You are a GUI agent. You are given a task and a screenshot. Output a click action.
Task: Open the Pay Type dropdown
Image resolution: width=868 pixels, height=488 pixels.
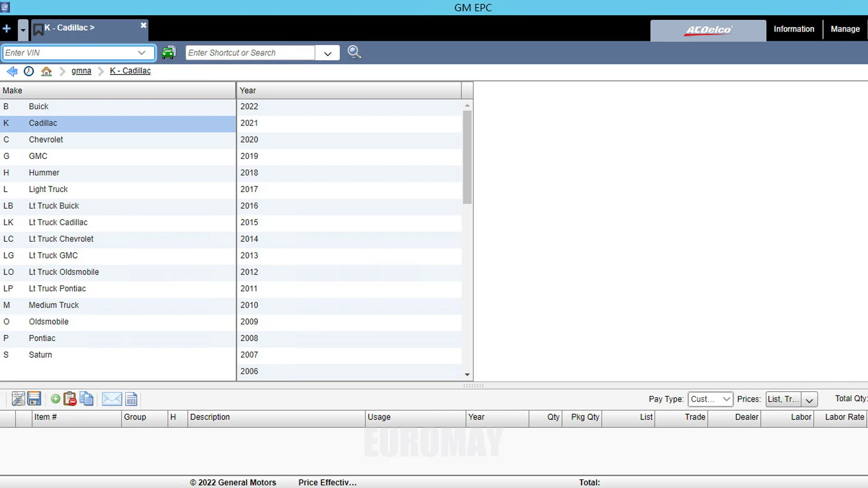pos(710,399)
